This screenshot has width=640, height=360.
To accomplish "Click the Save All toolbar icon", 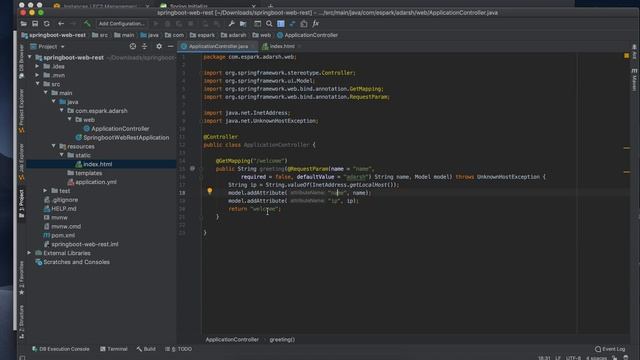I will click(x=35, y=24).
